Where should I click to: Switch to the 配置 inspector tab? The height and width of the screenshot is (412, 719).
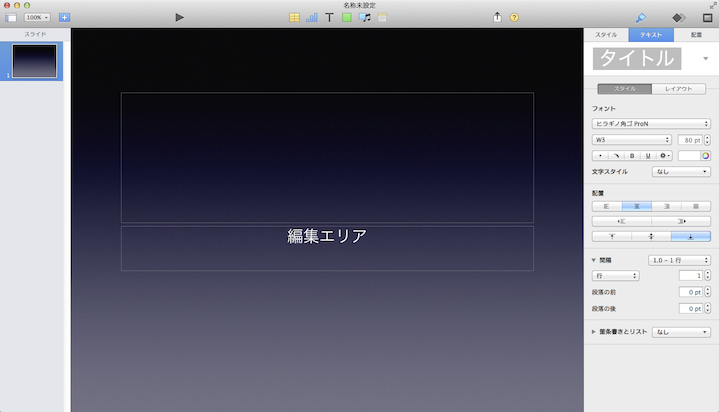pos(696,35)
